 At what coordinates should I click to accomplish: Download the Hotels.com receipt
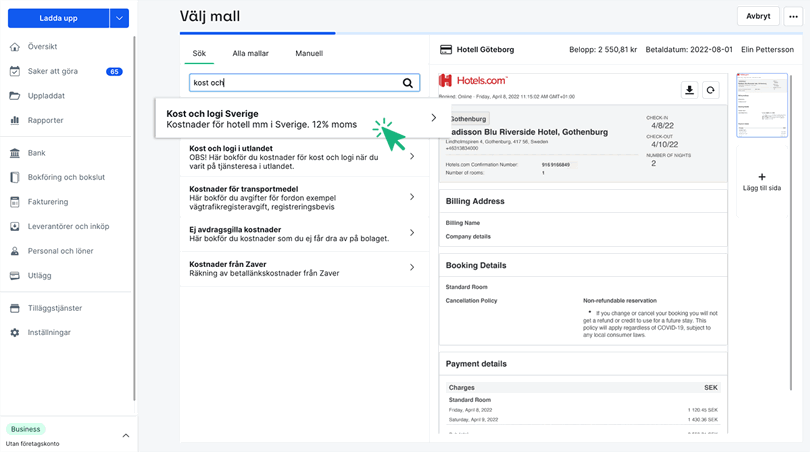[x=689, y=90]
